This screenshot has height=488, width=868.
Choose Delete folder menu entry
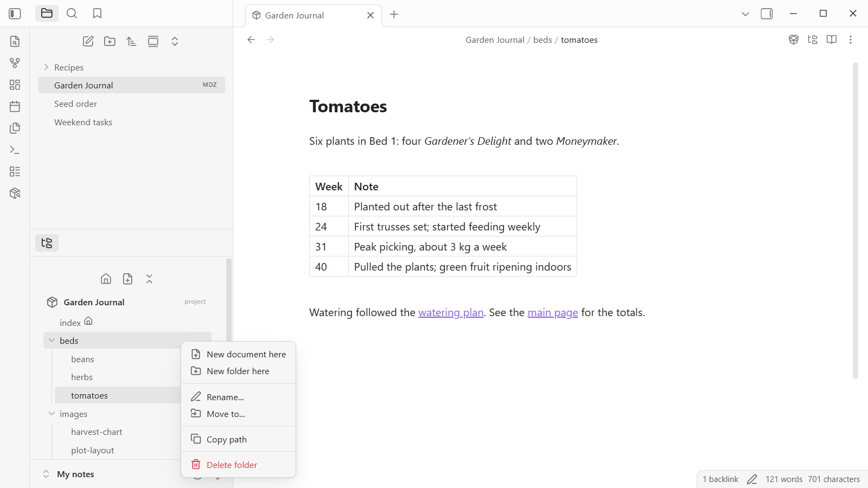[x=238, y=465]
